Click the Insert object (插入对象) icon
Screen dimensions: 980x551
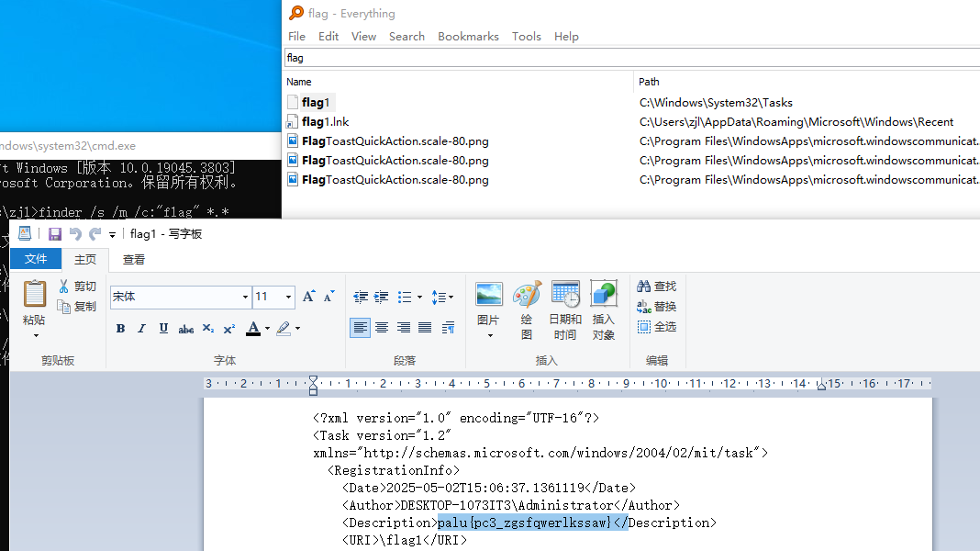click(x=603, y=295)
